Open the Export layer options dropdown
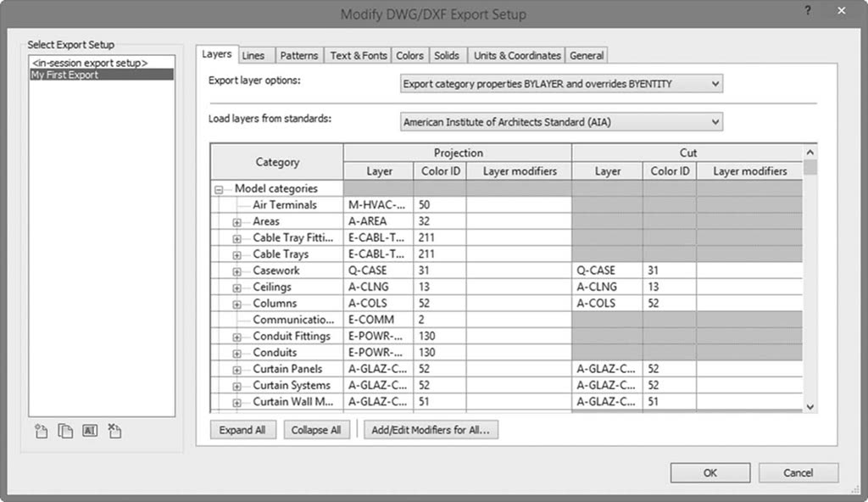 (561, 84)
